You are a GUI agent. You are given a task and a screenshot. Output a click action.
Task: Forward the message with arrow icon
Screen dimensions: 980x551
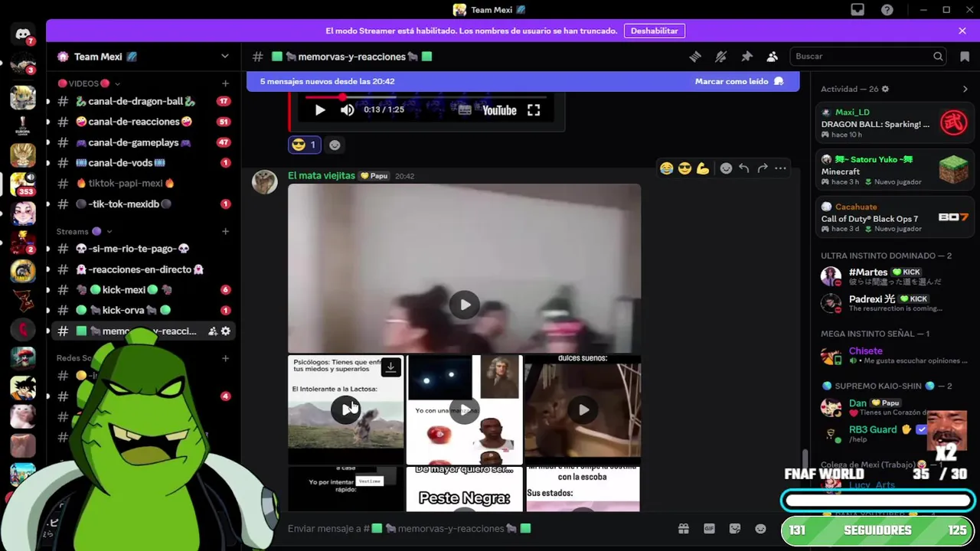coord(763,168)
